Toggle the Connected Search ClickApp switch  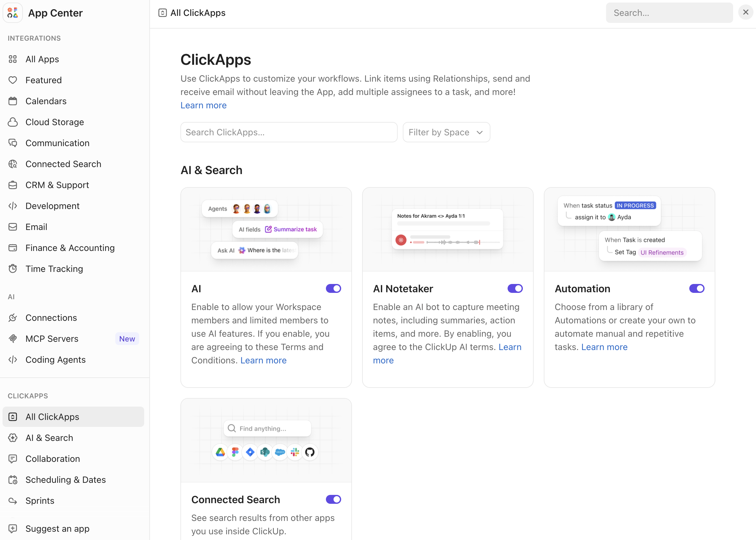pos(334,499)
